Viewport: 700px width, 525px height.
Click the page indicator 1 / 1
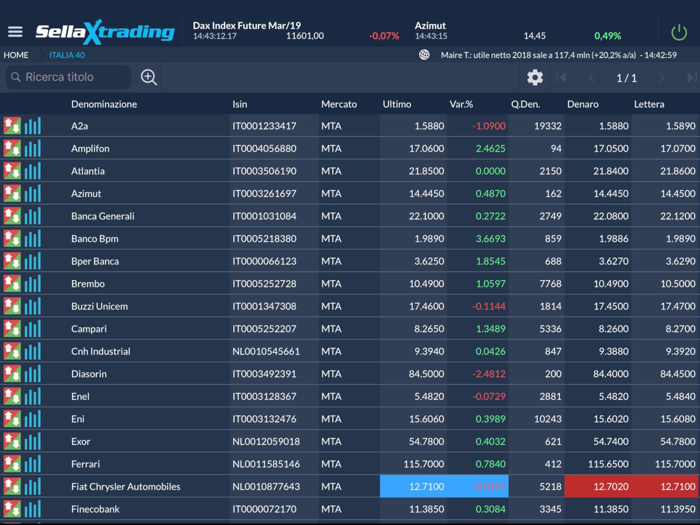coord(626,78)
